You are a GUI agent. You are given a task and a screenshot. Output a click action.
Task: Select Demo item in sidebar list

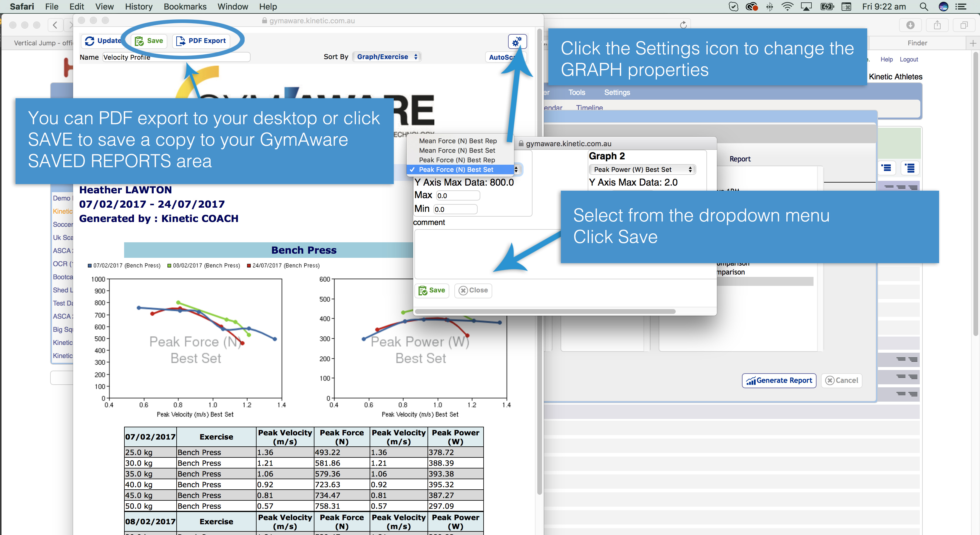[x=63, y=198]
